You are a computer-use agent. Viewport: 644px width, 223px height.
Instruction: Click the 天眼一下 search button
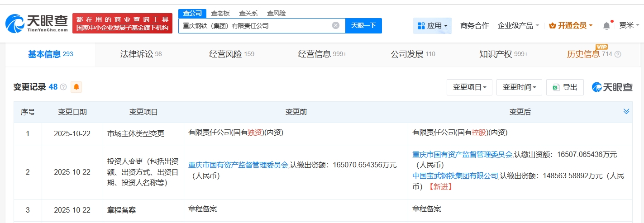(x=363, y=25)
